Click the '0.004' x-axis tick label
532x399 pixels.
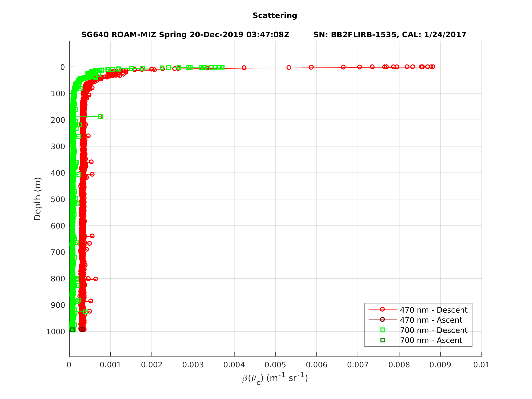tap(234, 365)
